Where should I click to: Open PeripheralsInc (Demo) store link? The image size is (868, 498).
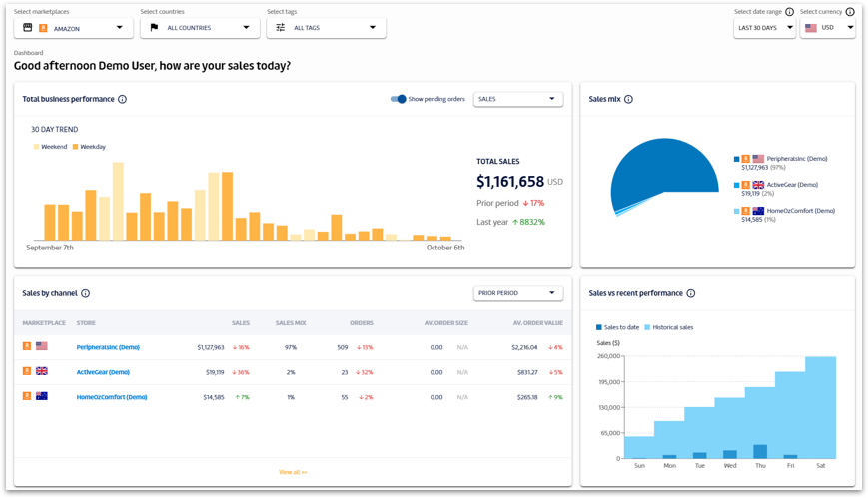coord(108,347)
